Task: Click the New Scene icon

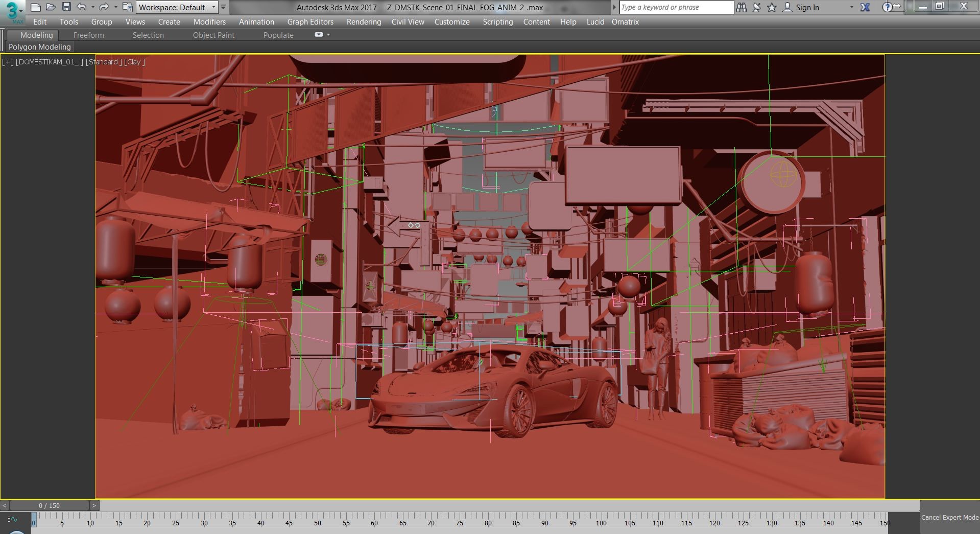Action: (35, 7)
